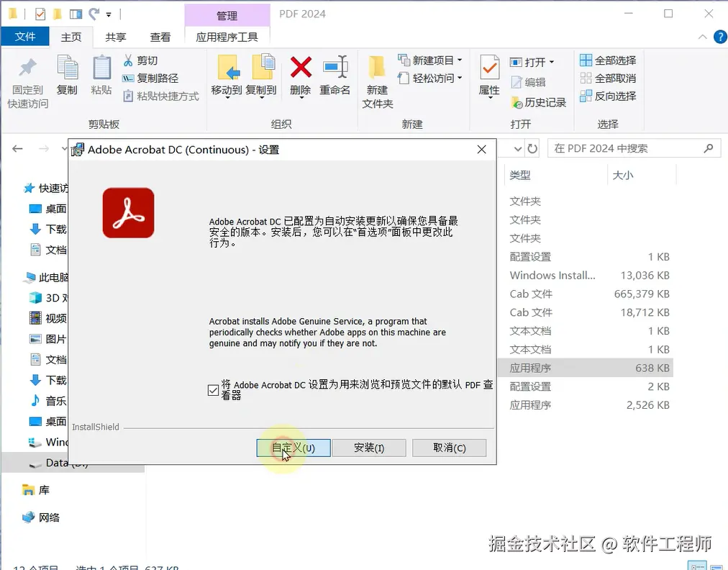Open recent locations dropdown beside forward arrow
Image resolution: width=728 pixels, height=570 pixels.
click(64, 149)
